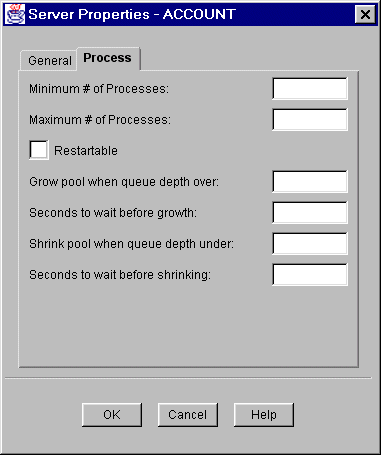Click the Java coffee cup window icon
Viewport: 381px width, 455px height.
pyautogui.click(x=15, y=14)
